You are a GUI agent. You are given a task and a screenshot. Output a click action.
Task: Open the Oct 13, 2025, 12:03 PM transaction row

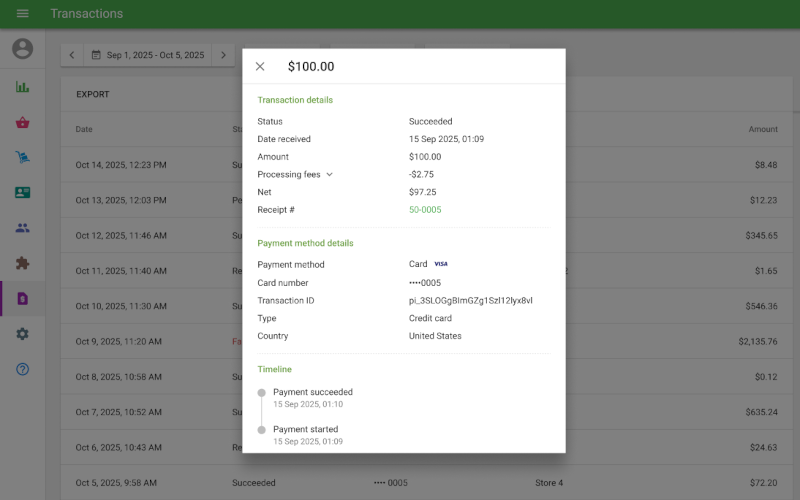427,200
